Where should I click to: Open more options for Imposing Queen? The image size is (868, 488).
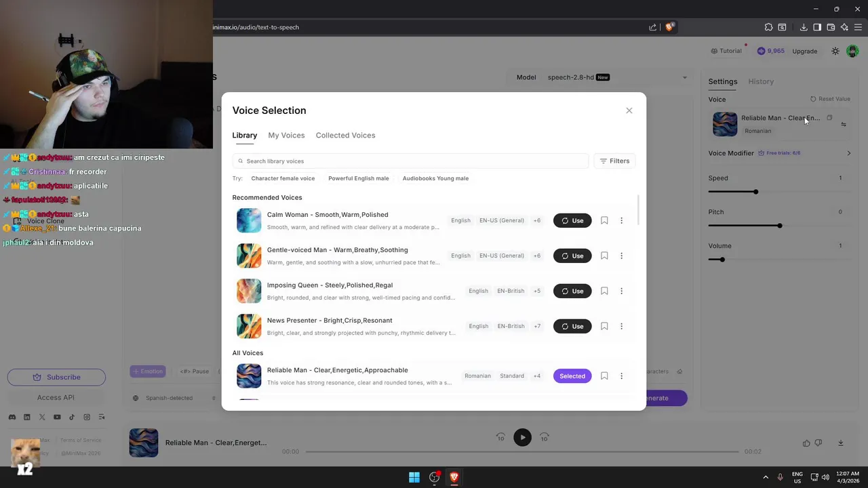(621, 291)
